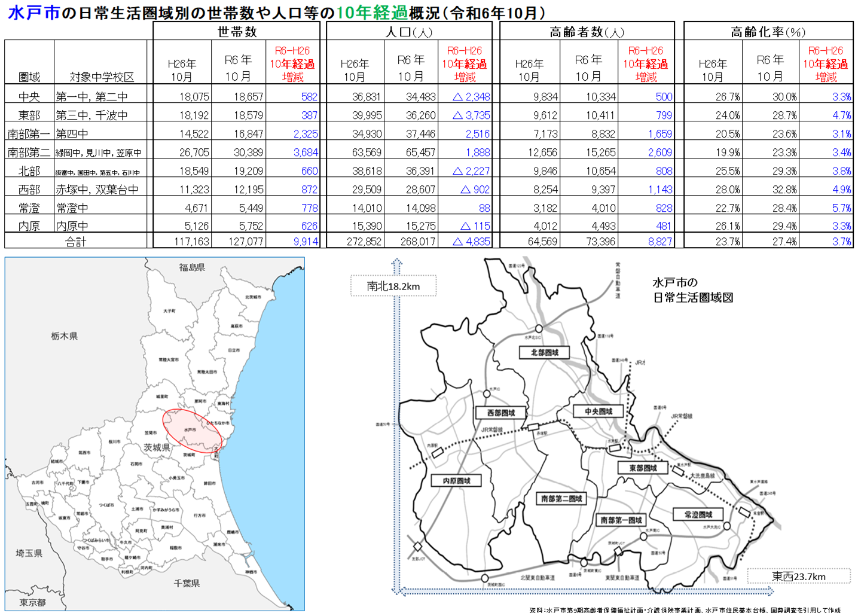Select the 高齢者数(人) table header
Viewport: 858px width, 616px height.
click(x=586, y=32)
